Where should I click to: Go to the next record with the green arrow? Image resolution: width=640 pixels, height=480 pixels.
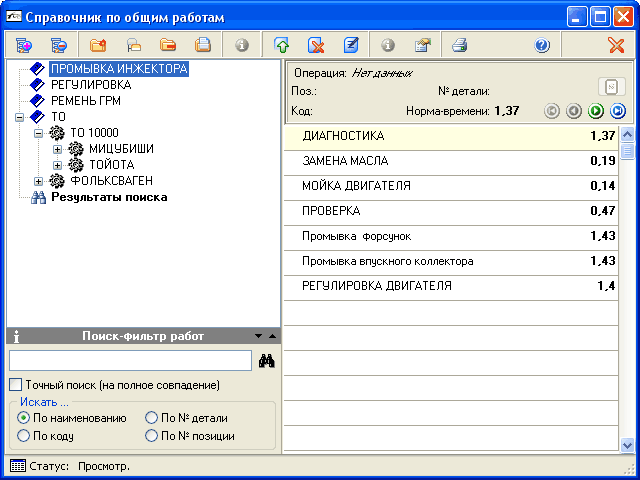(596, 111)
